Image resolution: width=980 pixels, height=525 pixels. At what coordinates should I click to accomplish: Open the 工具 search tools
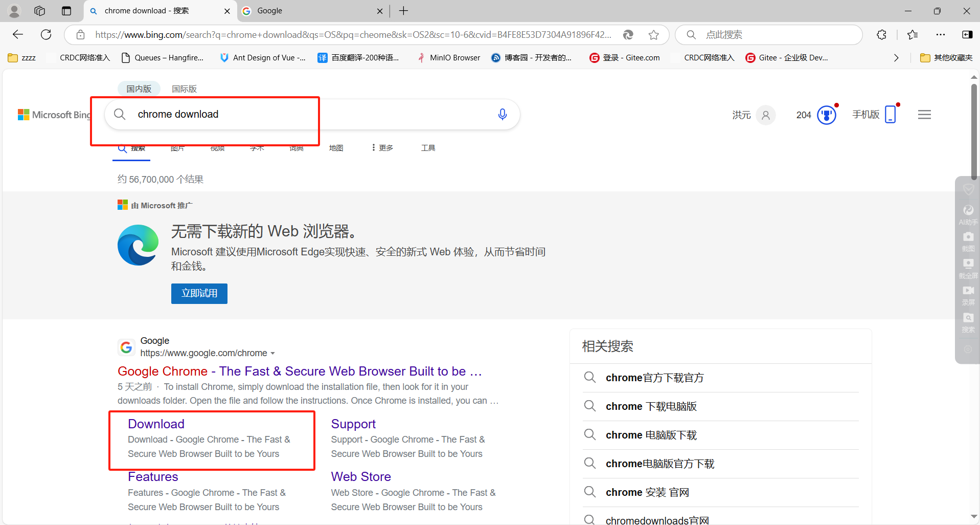[428, 148]
